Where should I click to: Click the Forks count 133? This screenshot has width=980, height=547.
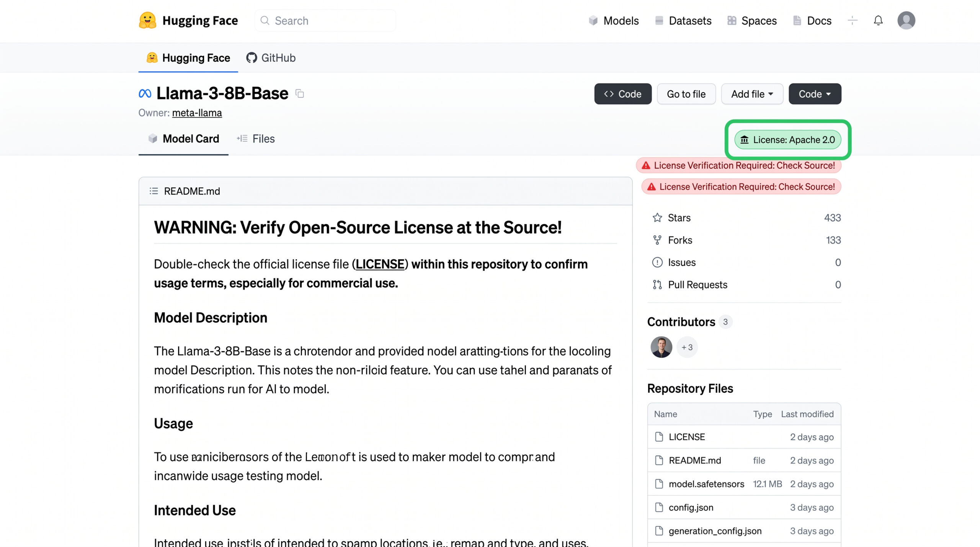833,240
